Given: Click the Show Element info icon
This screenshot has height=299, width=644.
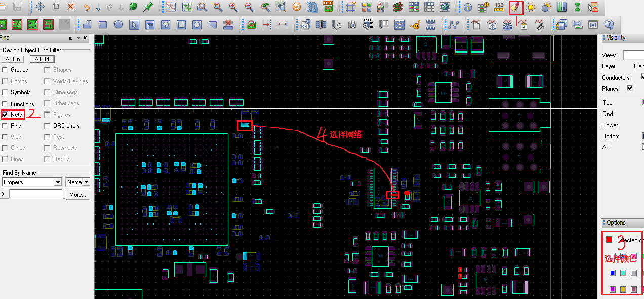Looking at the screenshot, I should point(468,7).
